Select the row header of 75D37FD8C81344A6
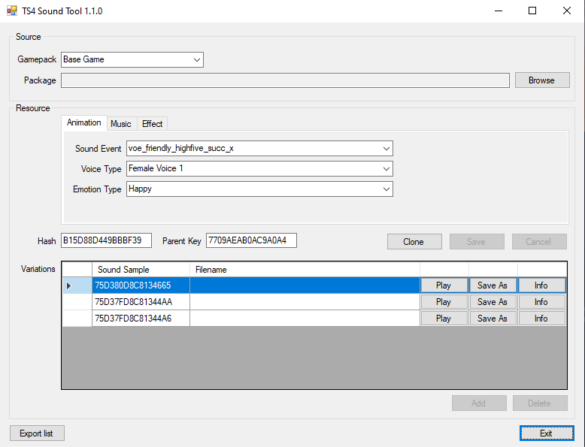This screenshot has width=585, height=447. [77, 318]
